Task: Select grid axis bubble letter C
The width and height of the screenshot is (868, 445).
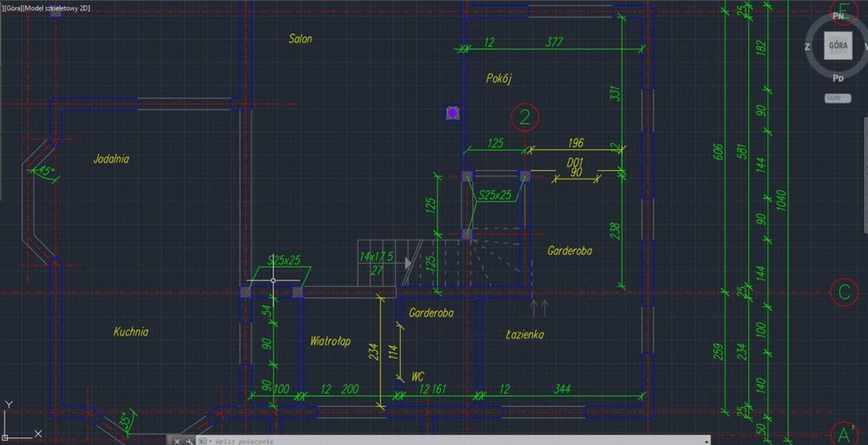Action: click(x=843, y=292)
